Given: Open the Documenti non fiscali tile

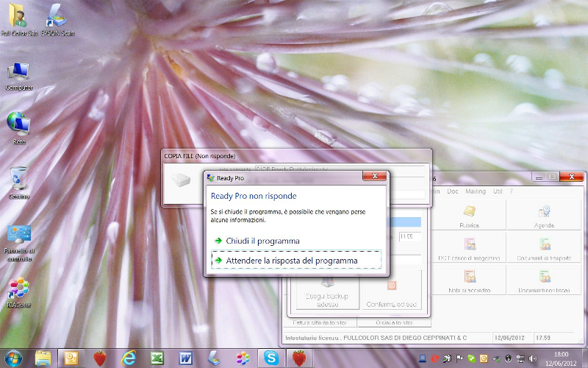Looking at the screenshot, I should click(544, 280).
